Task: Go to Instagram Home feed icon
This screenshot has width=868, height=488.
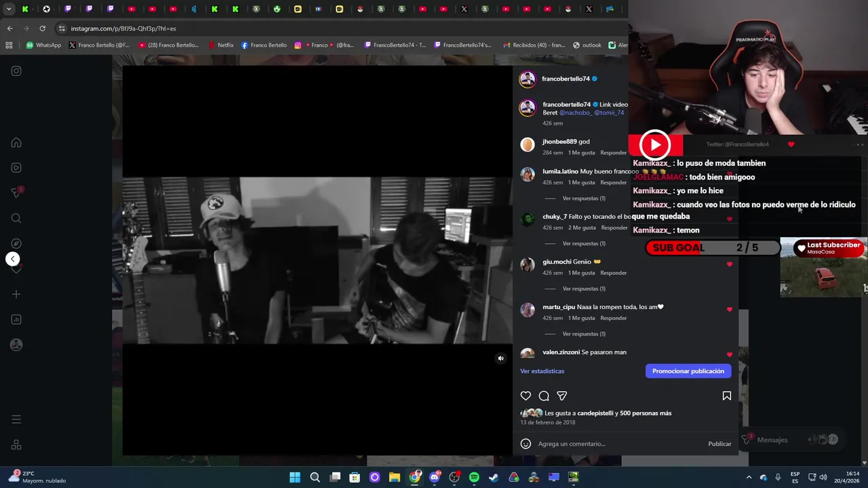Action: pos(16,143)
